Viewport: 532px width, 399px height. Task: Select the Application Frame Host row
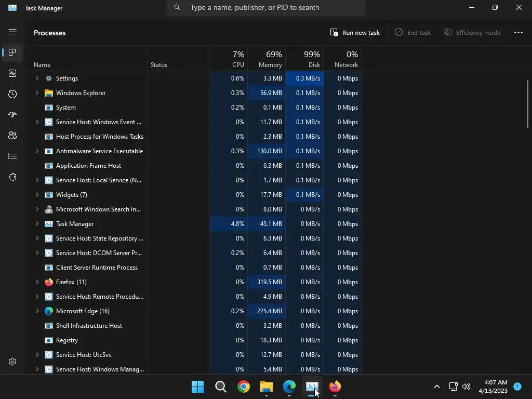(x=194, y=166)
